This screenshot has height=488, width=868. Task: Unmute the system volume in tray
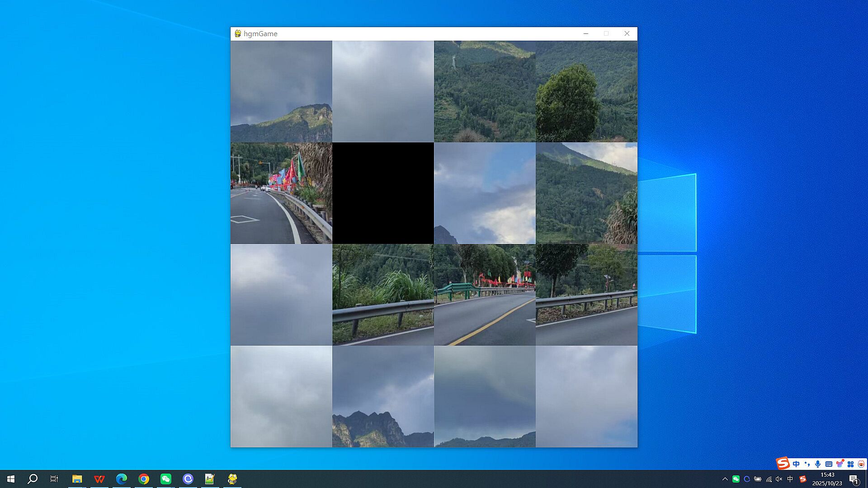point(779,479)
